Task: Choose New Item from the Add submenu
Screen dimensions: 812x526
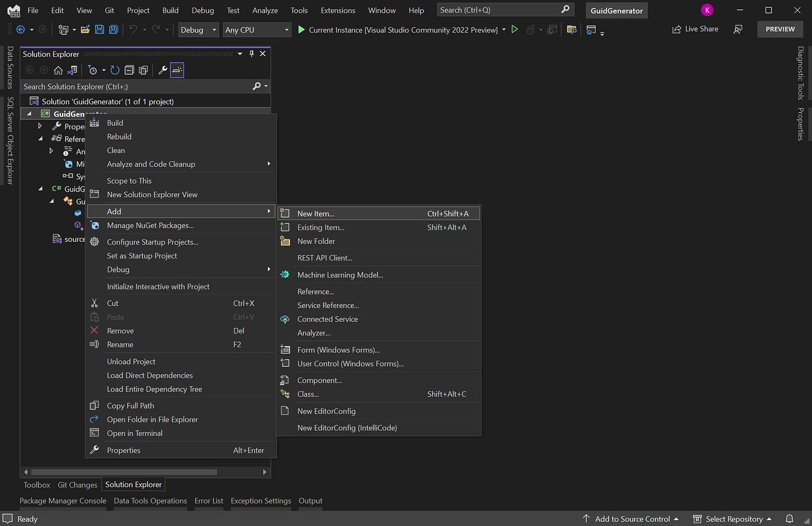Action: click(316, 213)
